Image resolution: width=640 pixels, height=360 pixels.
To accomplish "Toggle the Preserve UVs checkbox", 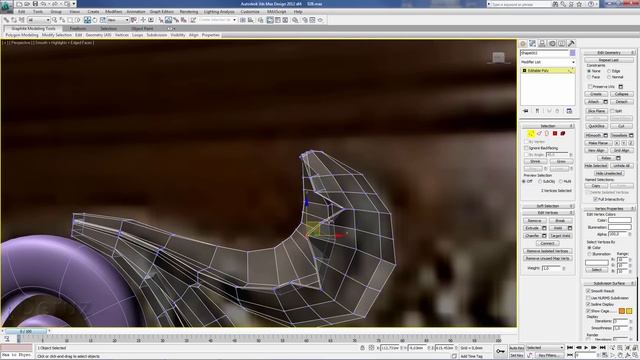I will (x=590, y=87).
